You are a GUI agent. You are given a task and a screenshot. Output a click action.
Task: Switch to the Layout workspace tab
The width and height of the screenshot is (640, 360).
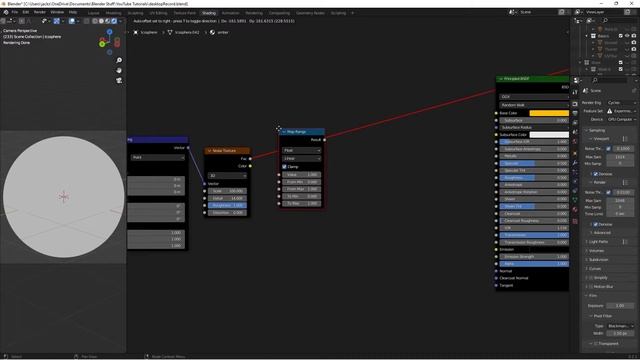93,13
